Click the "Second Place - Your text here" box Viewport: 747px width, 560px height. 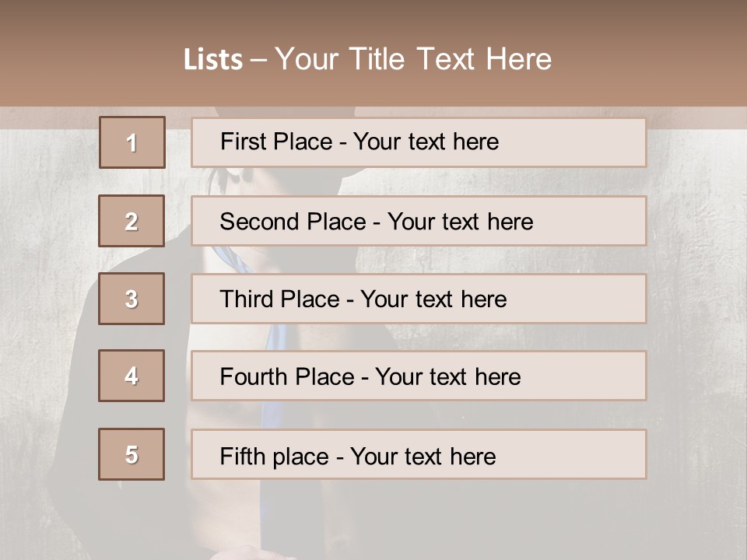click(x=418, y=221)
